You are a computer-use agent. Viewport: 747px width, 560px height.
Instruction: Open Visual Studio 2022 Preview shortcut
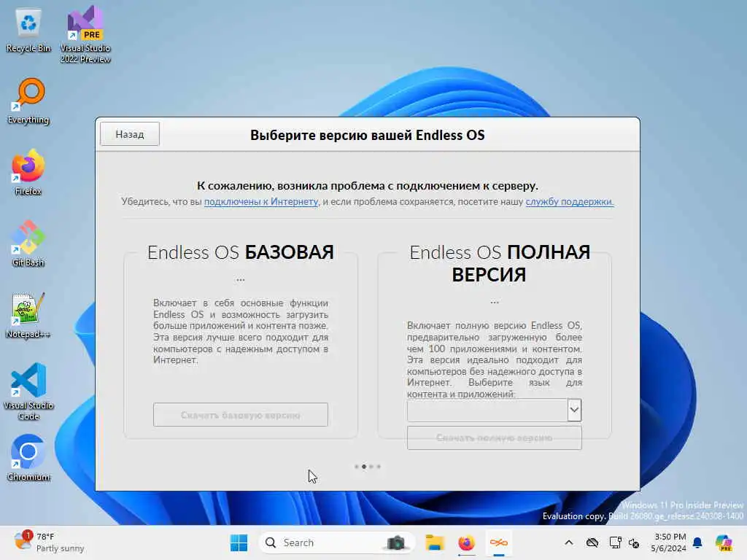coord(85,34)
